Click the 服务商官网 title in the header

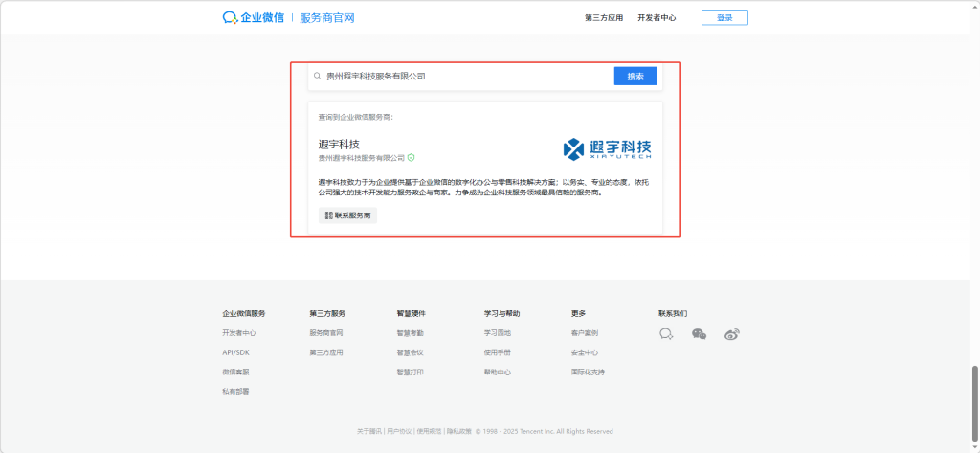pos(327,18)
